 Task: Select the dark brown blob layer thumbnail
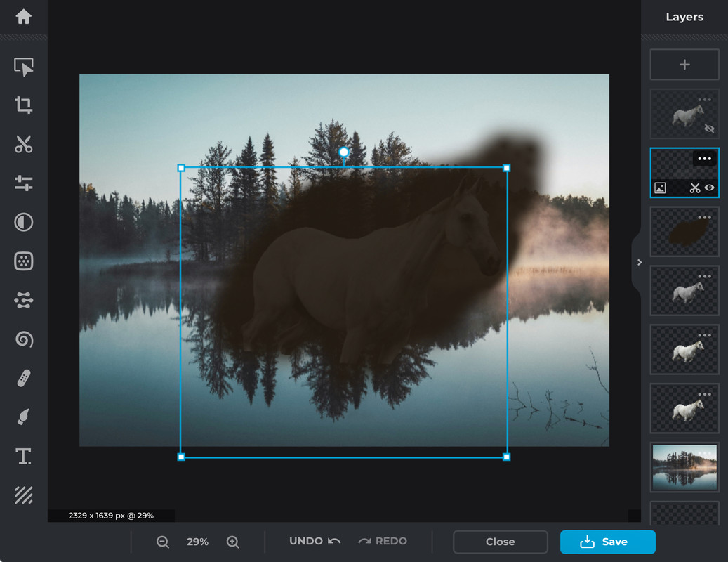(684, 232)
